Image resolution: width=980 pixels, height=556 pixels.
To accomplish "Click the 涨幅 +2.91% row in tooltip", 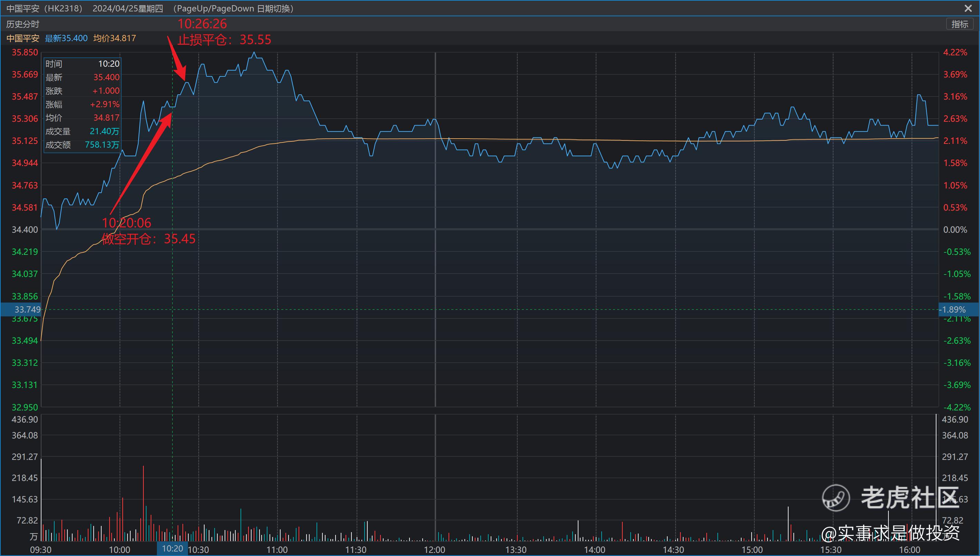I will [x=83, y=104].
